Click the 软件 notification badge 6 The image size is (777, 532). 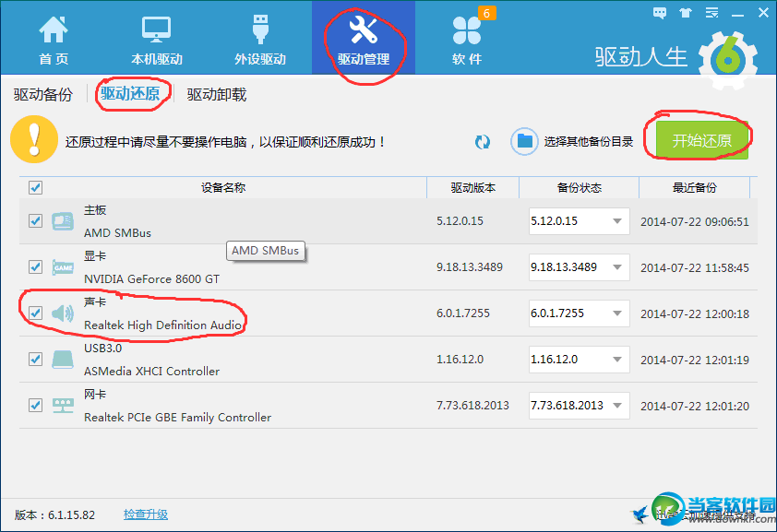pyautogui.click(x=486, y=13)
